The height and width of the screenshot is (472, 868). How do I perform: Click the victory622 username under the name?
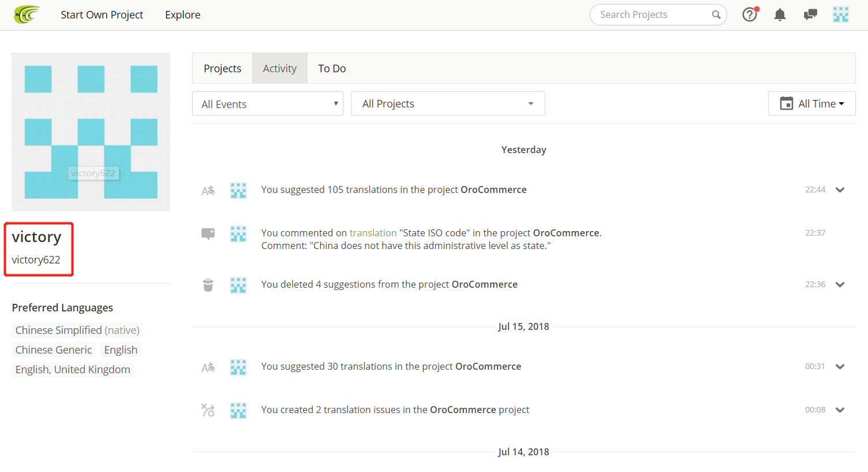(36, 260)
